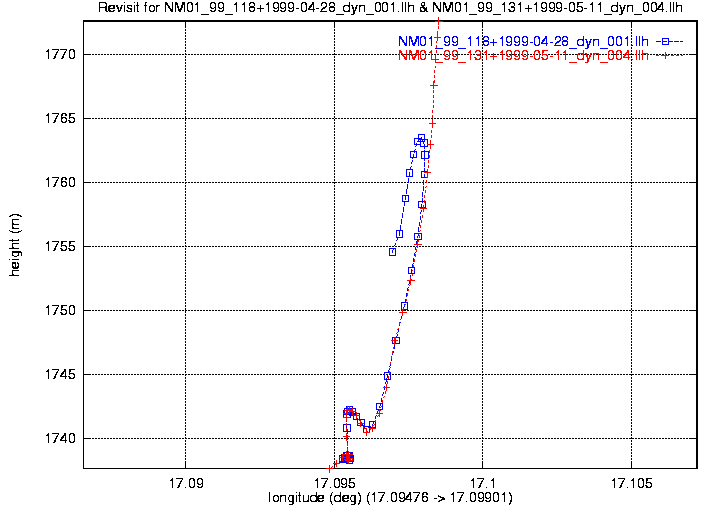Click the 'height (m)' y-axis label
The image size is (721, 505).
(15, 246)
